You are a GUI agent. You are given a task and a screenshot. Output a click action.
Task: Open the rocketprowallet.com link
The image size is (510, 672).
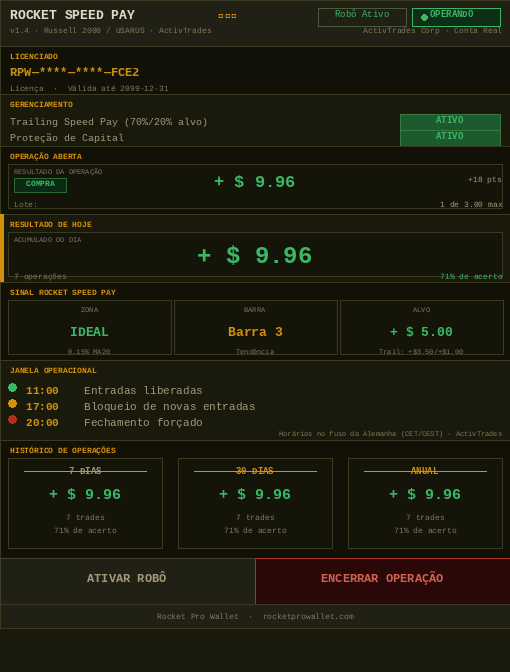coord(308,616)
